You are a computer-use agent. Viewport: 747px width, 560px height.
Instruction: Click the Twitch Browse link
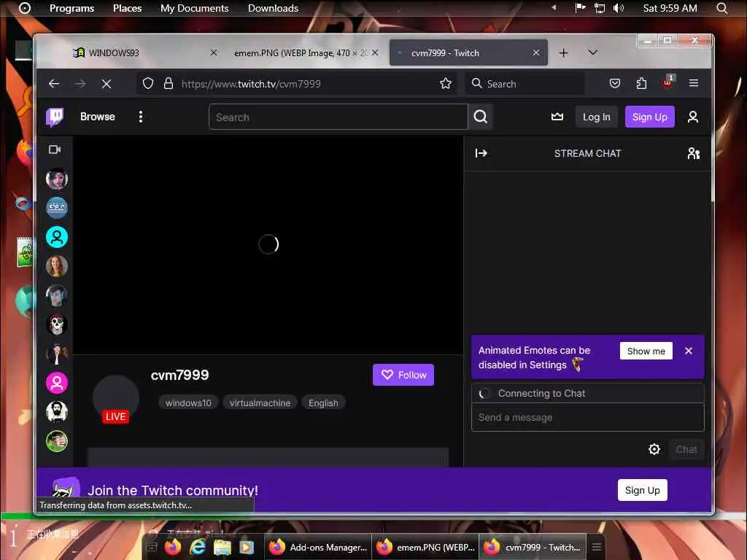coord(98,117)
